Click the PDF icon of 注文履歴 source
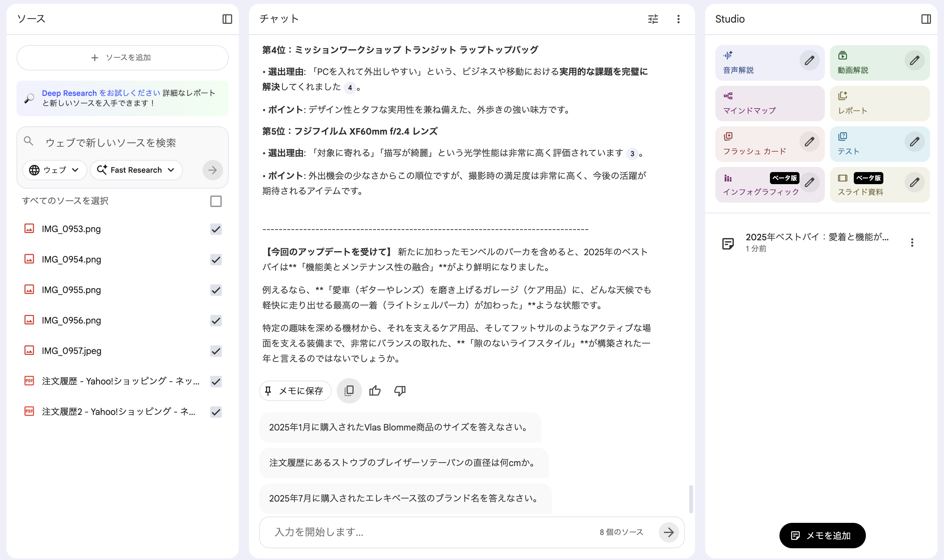This screenshot has width=944, height=560. 29,381
